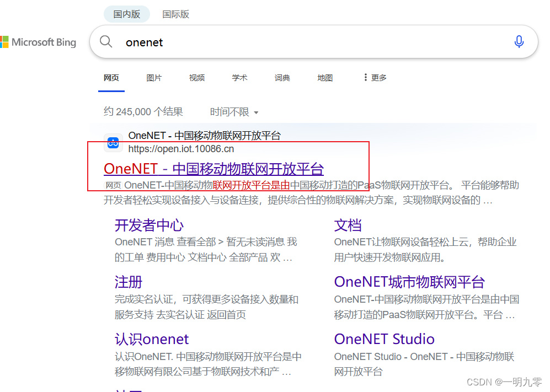Click the https://open.iot.10086.cn URL

click(181, 149)
